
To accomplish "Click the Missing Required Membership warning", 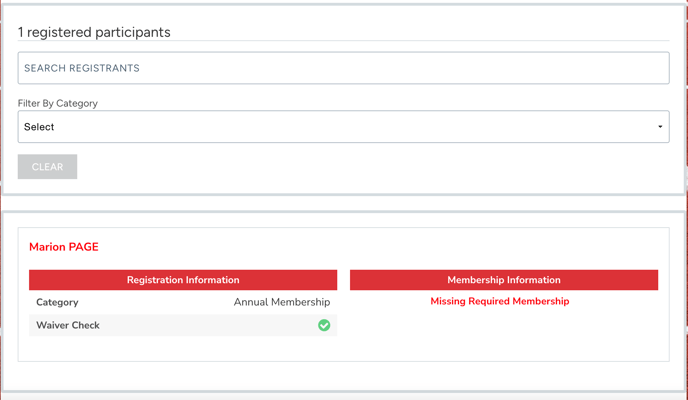I will click(x=499, y=301).
